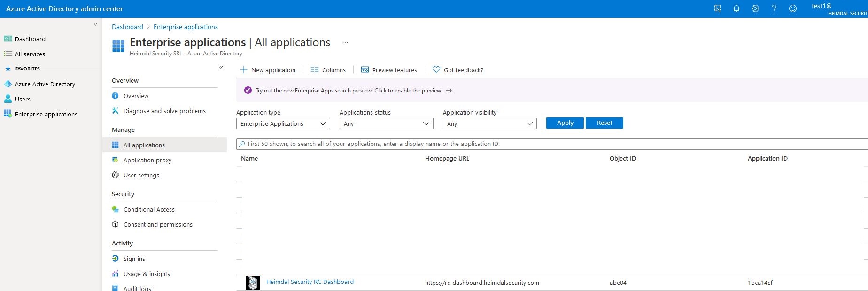Open All services in the sidebar

(x=30, y=54)
